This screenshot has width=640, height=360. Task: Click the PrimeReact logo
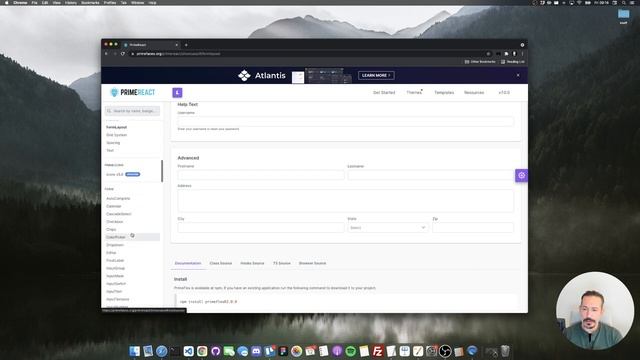click(133, 93)
